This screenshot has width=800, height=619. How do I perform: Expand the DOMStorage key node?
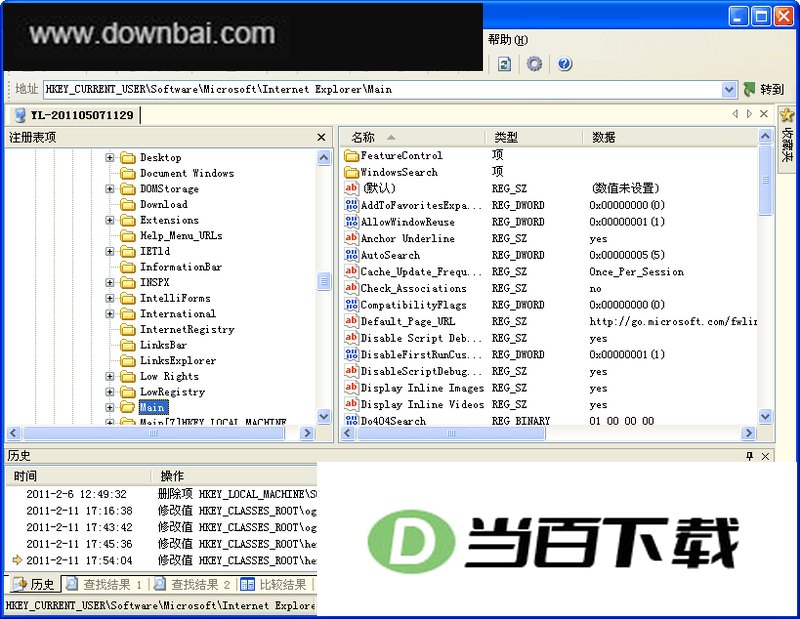tap(110, 189)
